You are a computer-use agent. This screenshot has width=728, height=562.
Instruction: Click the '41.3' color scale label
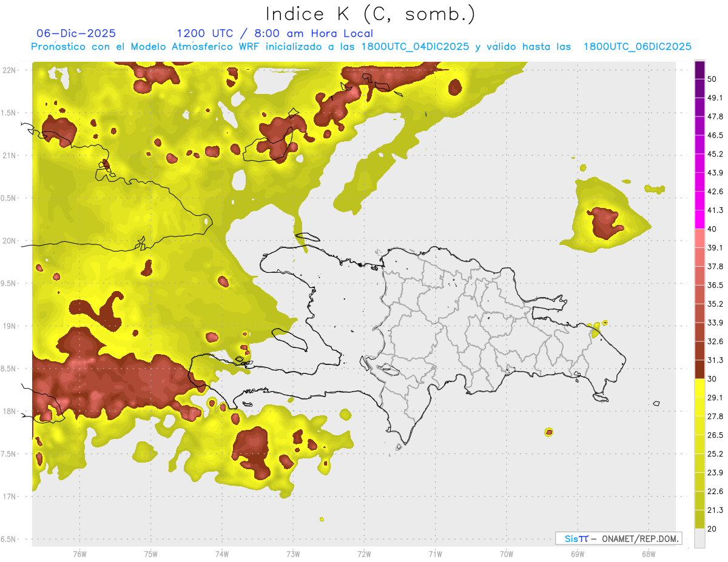click(715, 210)
